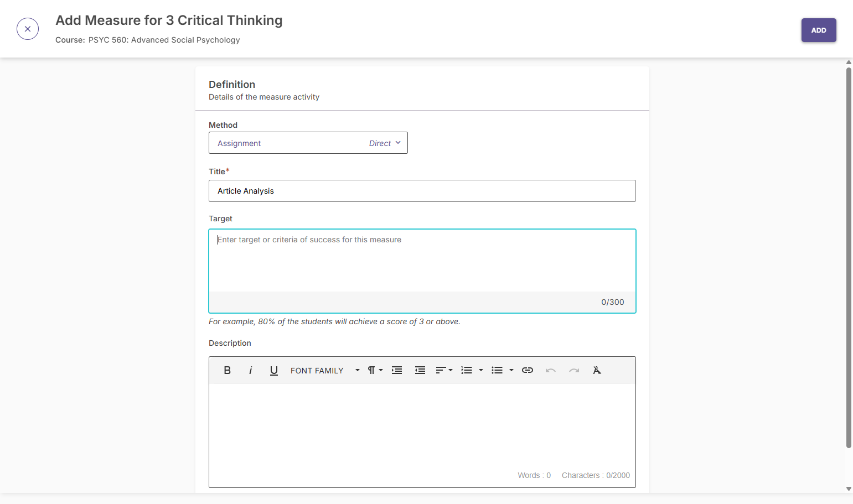Click the example hint text about 80% of students

[x=334, y=321]
